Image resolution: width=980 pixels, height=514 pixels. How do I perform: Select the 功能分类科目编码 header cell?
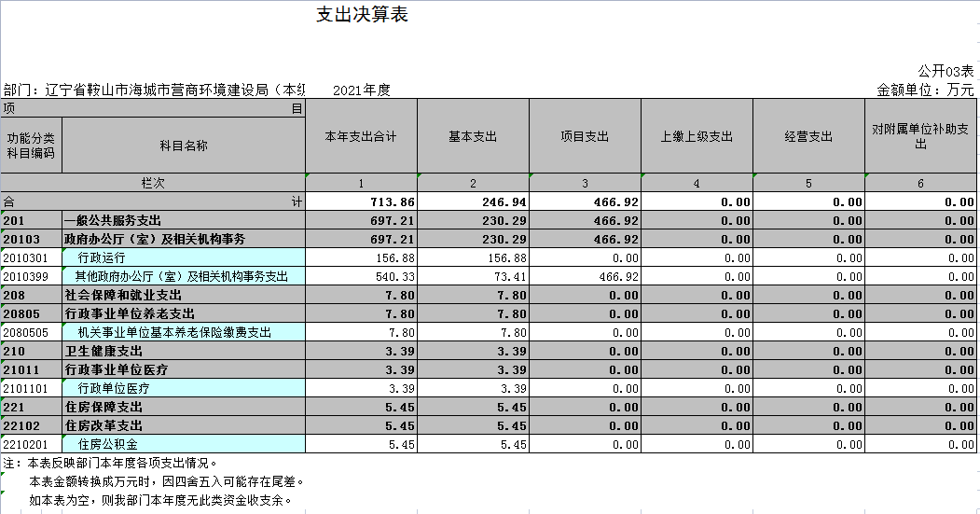(32, 146)
